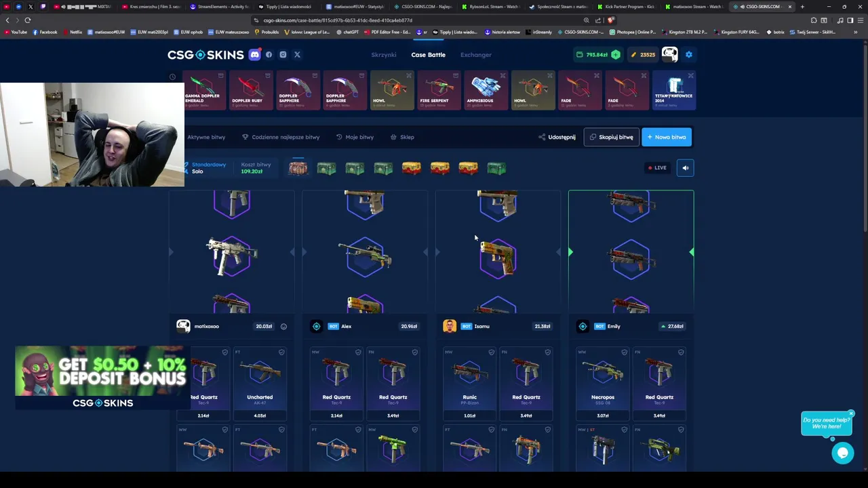The width and height of the screenshot is (868, 488).
Task: Reload the page in the browser
Action: 28,20
